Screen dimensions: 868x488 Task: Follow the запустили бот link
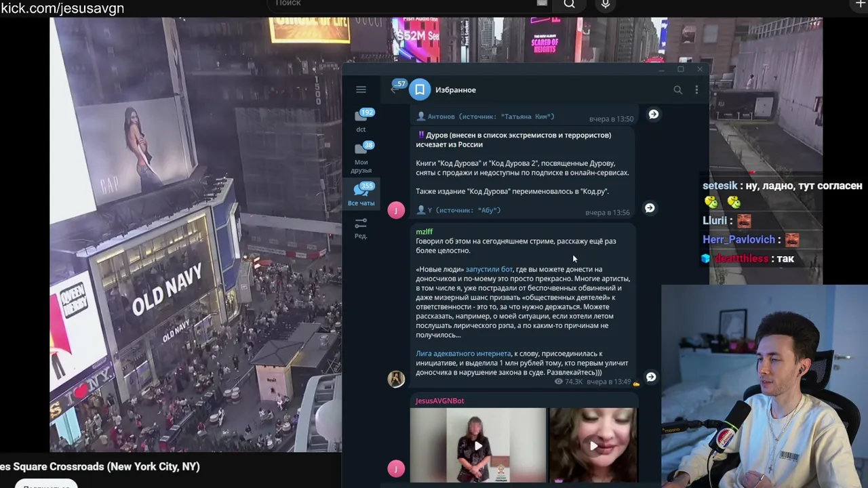tap(489, 269)
